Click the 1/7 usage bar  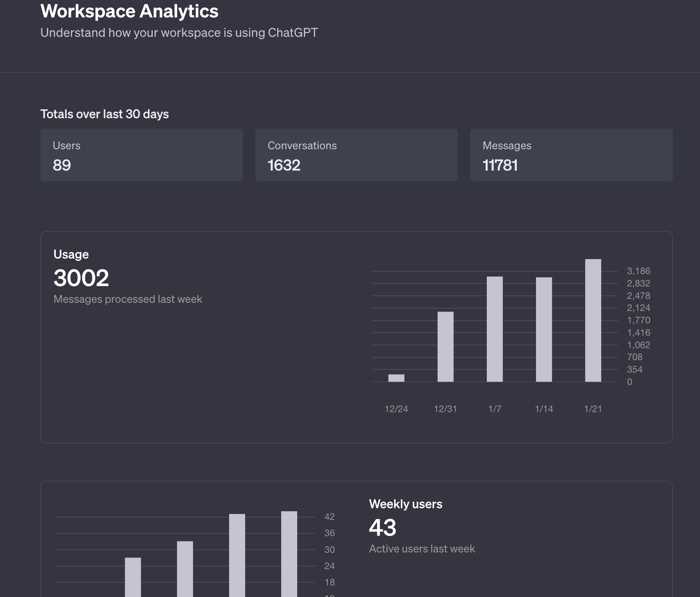[495, 329]
